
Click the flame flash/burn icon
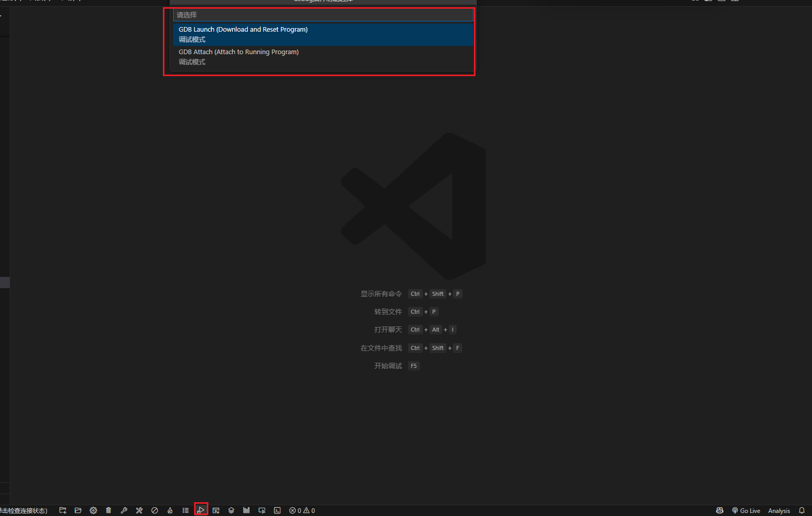coord(170,510)
